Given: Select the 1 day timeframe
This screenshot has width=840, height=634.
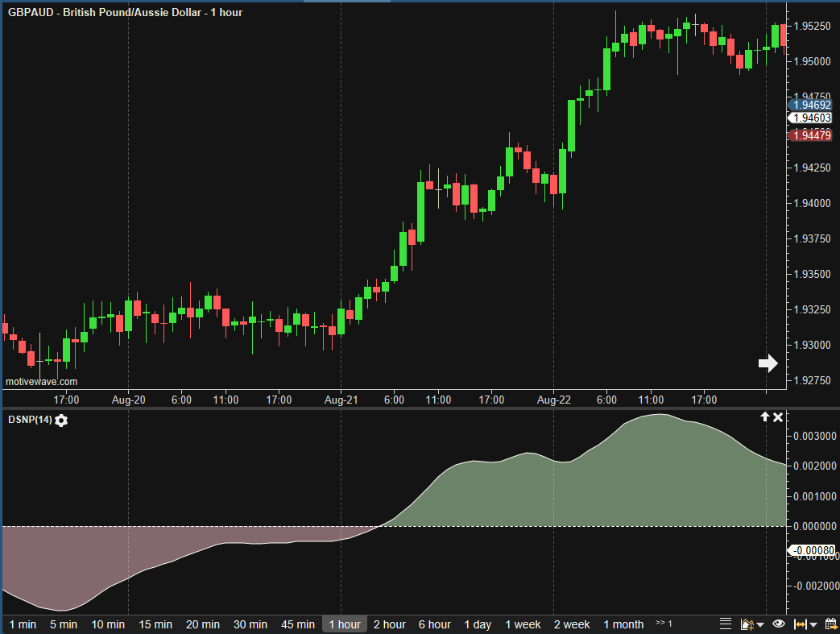Looking at the screenshot, I should tap(478, 624).
